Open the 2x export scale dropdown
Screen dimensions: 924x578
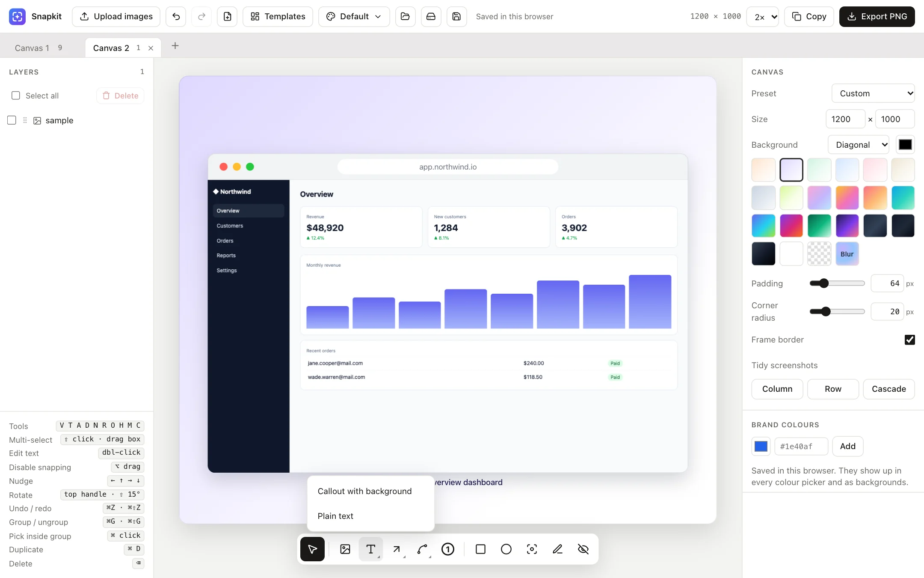[x=762, y=16]
